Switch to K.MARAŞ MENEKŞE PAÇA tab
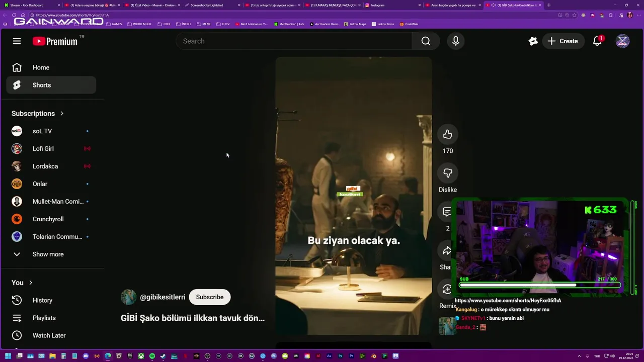 332,5
